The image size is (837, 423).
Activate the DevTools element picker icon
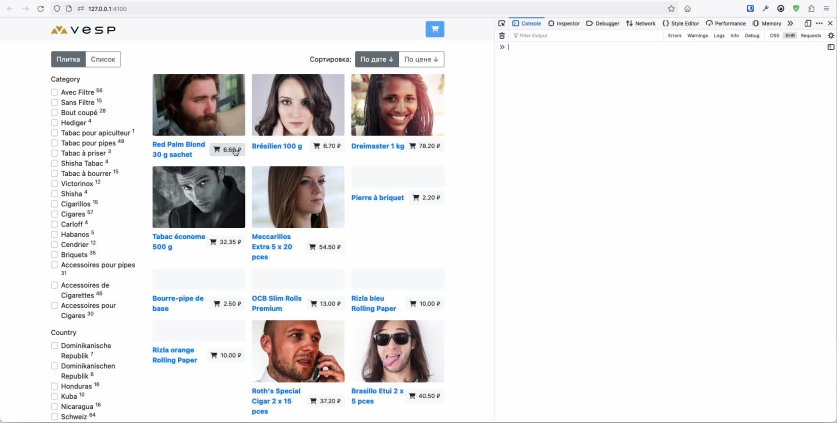[x=501, y=24]
